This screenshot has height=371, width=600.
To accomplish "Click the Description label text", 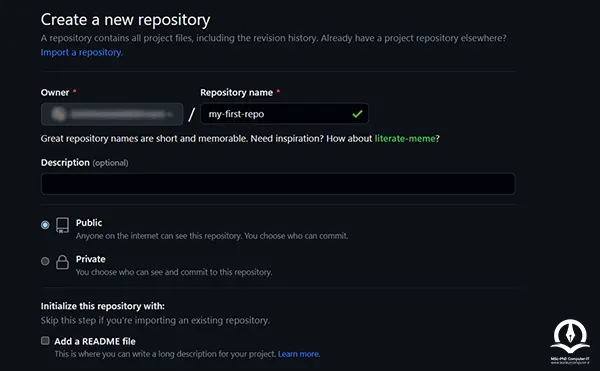I will pos(65,163).
